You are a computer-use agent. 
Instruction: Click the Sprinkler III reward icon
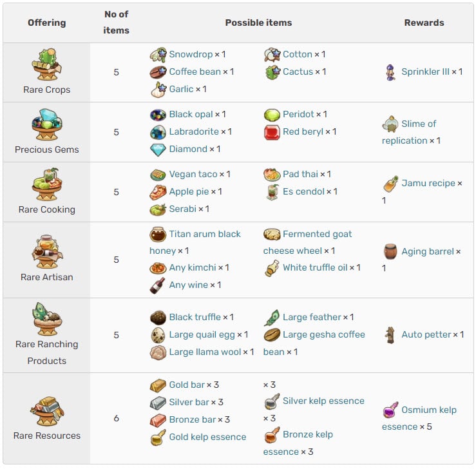click(x=390, y=72)
